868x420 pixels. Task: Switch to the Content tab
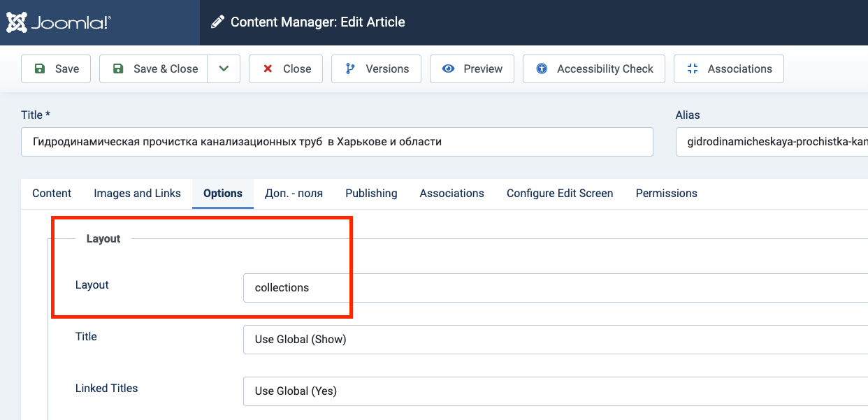(x=52, y=194)
